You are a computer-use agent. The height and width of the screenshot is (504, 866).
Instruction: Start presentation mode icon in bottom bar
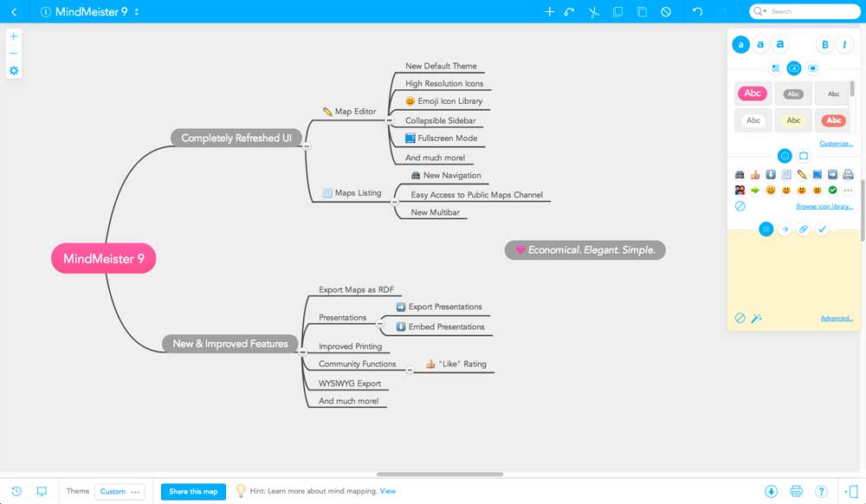[42, 491]
